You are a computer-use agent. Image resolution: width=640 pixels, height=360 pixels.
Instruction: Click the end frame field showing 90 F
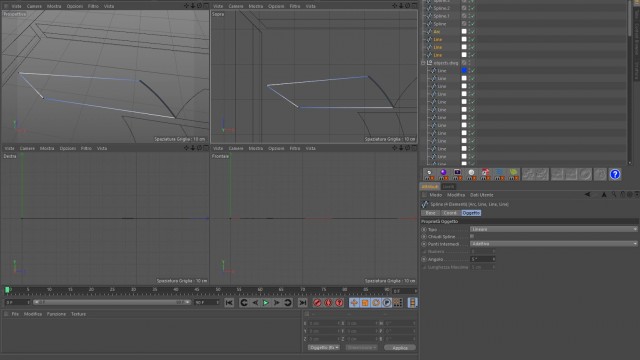pos(207,302)
